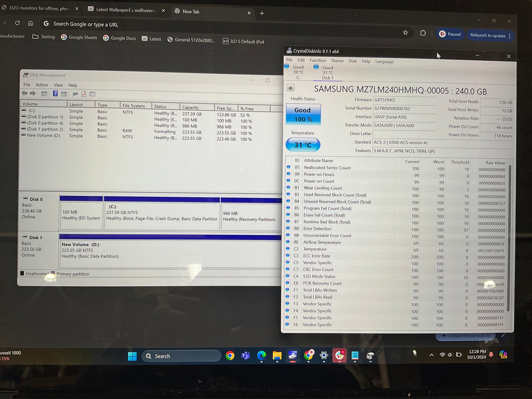Image resolution: width=532 pixels, height=399 pixels.
Task: Click Relaunch to update button
Action: [487, 36]
